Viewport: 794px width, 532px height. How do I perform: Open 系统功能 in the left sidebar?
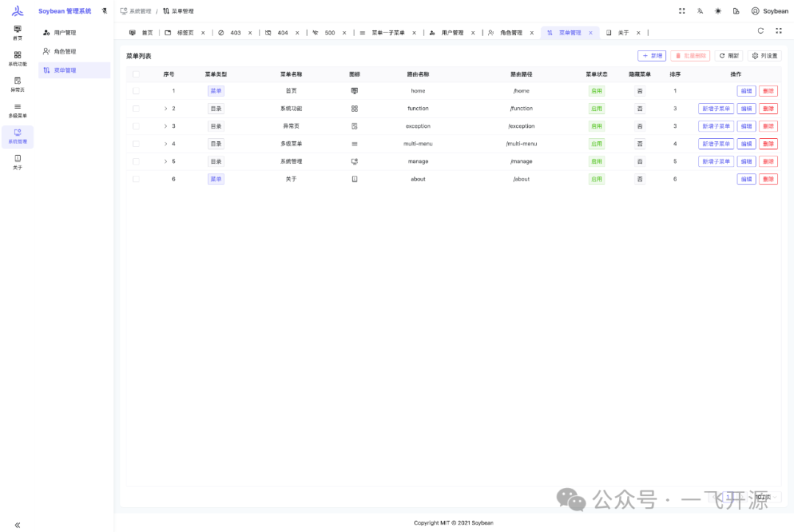18,59
